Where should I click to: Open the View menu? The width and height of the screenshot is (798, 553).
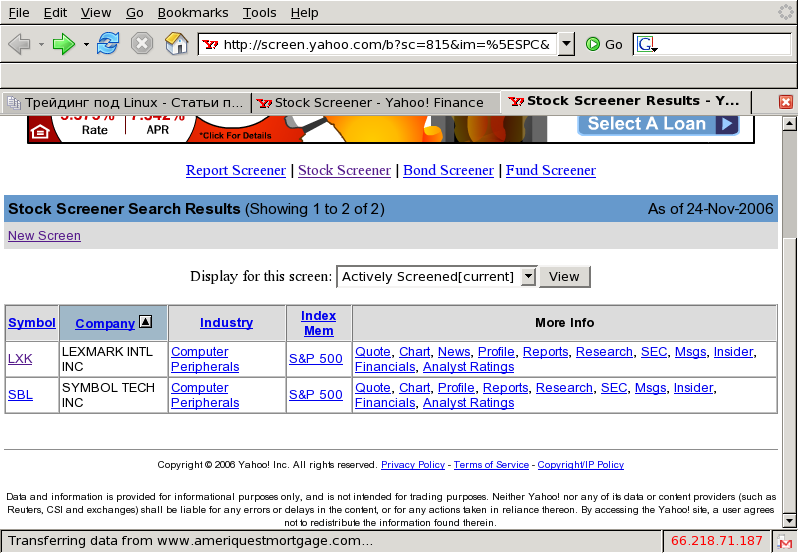(96, 12)
